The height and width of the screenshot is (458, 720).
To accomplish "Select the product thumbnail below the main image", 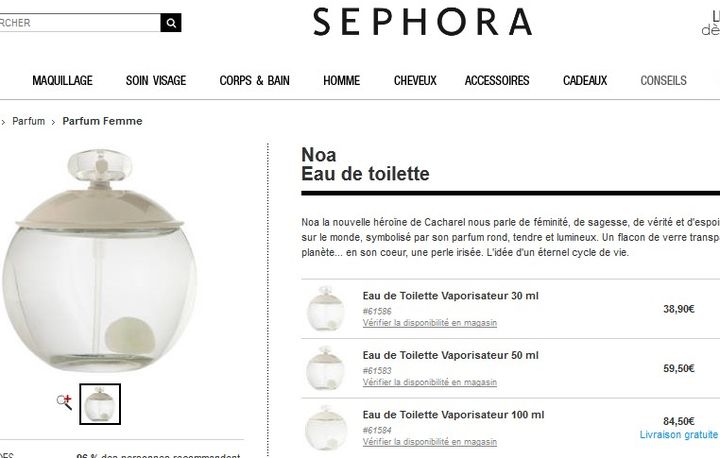I will [x=100, y=404].
